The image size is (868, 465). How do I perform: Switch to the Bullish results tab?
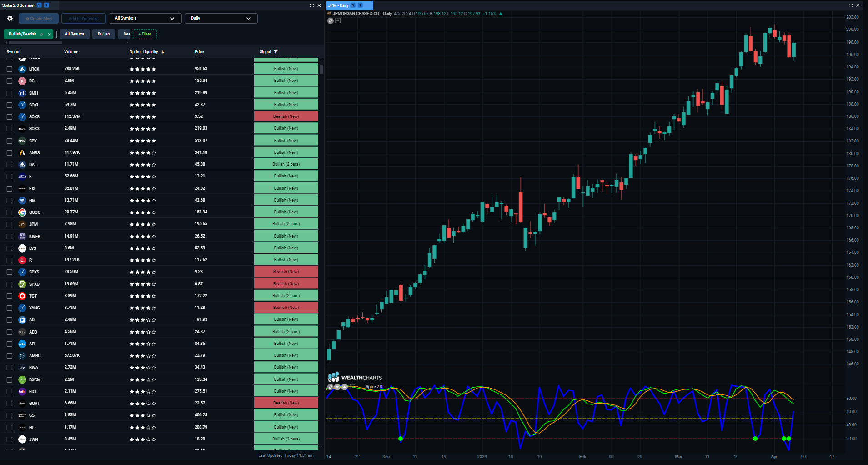tap(104, 34)
